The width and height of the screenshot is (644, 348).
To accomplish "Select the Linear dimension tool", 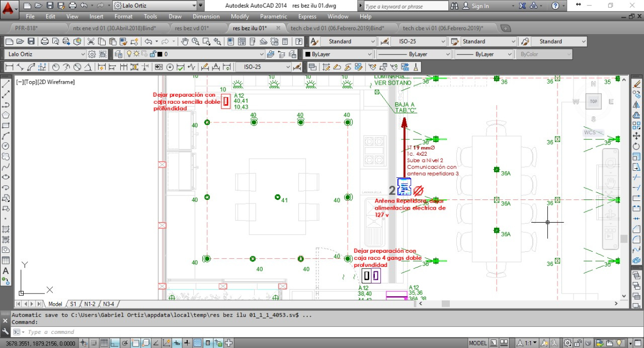I will [9, 67].
